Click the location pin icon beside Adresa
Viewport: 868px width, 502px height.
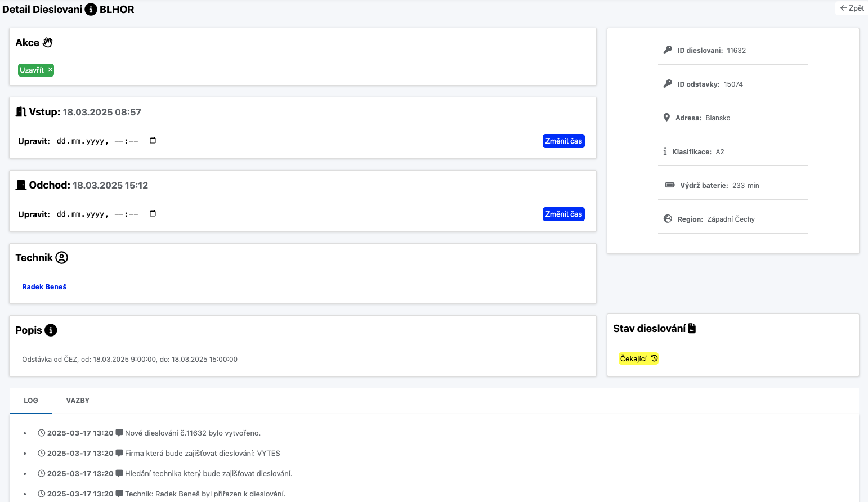[666, 118]
